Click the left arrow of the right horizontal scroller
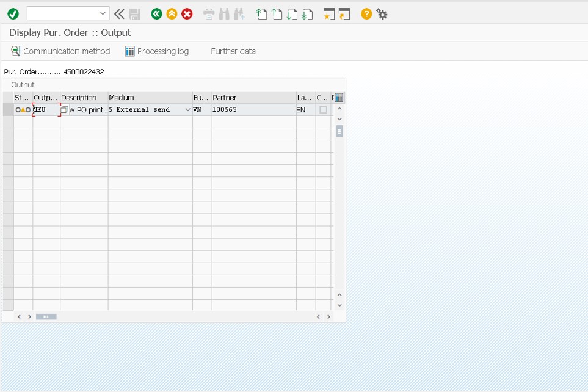588x392 pixels. tap(318, 317)
